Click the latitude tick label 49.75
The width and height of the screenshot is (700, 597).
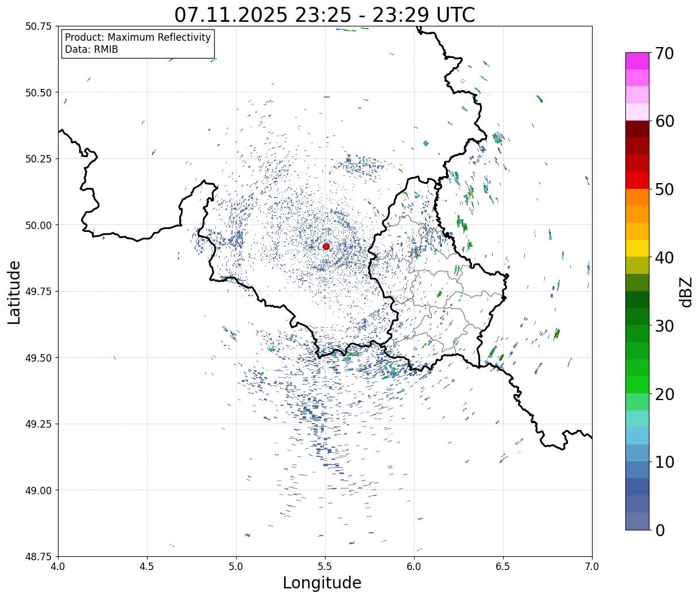tap(40, 292)
